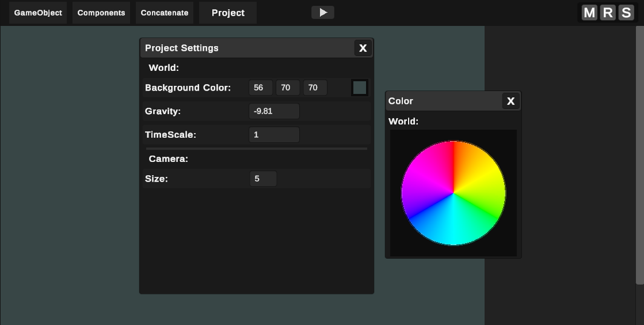
Task: Open the Project menu
Action: click(x=228, y=13)
